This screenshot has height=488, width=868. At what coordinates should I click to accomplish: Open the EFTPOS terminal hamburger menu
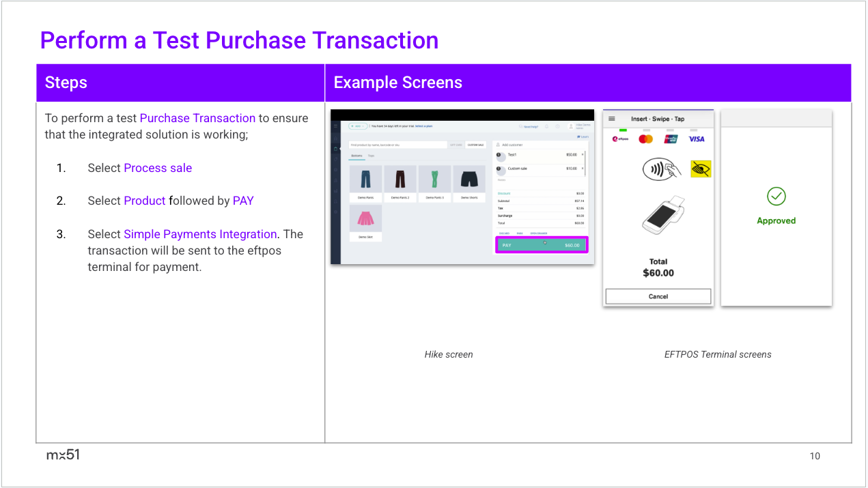(x=612, y=119)
